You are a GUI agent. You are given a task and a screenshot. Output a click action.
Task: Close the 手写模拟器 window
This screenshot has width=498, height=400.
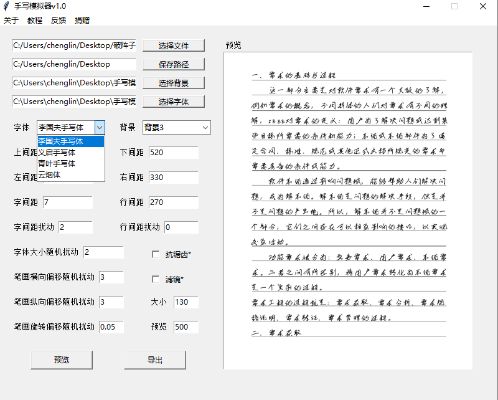[483, 6]
